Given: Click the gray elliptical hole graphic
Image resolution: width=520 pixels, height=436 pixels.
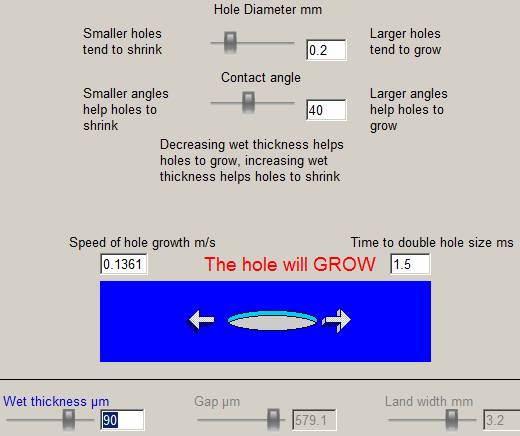Looking at the screenshot, I should tap(272, 321).
